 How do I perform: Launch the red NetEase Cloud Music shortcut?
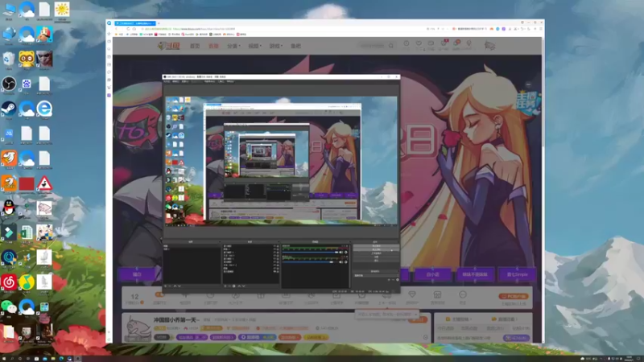[9, 282]
